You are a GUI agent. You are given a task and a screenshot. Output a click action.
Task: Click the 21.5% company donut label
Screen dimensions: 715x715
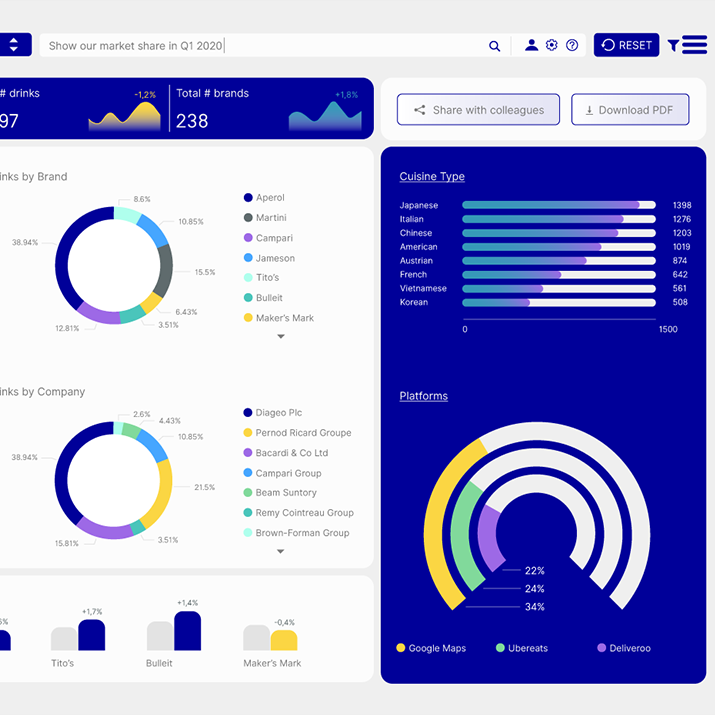pos(204,487)
